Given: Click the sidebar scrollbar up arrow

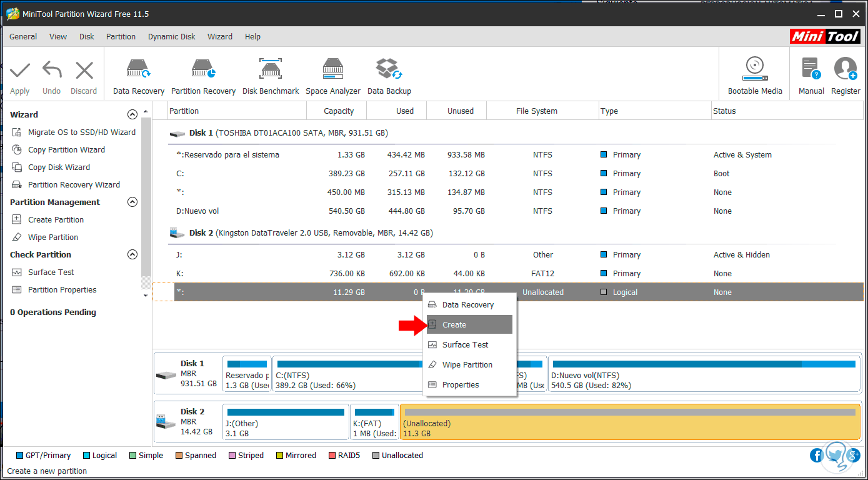Looking at the screenshot, I should point(146,111).
